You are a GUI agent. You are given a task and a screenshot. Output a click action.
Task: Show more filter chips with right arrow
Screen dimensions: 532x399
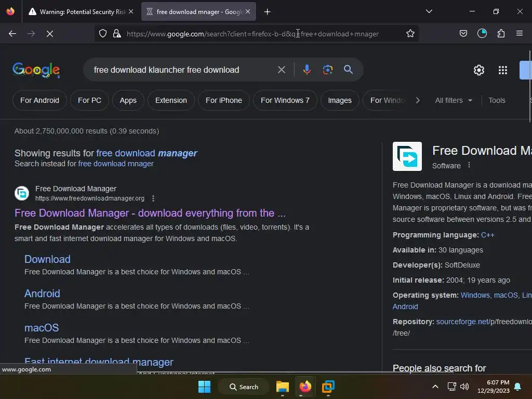pyautogui.click(x=418, y=100)
